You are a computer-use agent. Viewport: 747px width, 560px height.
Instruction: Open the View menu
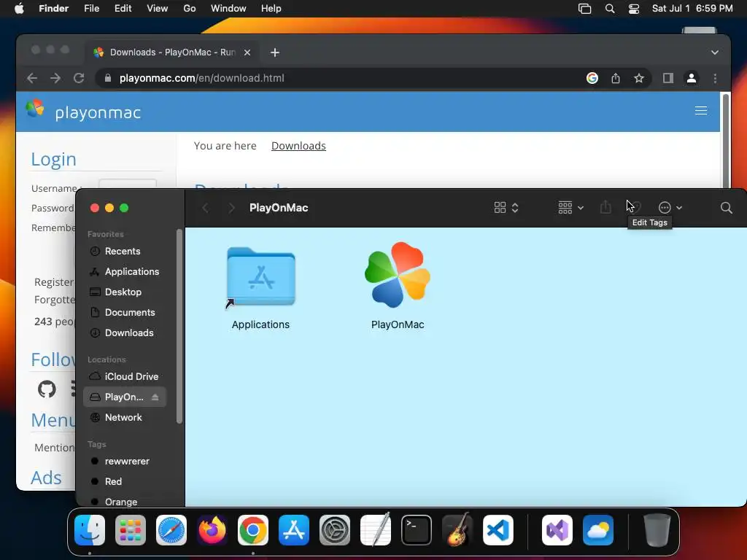[158, 9]
